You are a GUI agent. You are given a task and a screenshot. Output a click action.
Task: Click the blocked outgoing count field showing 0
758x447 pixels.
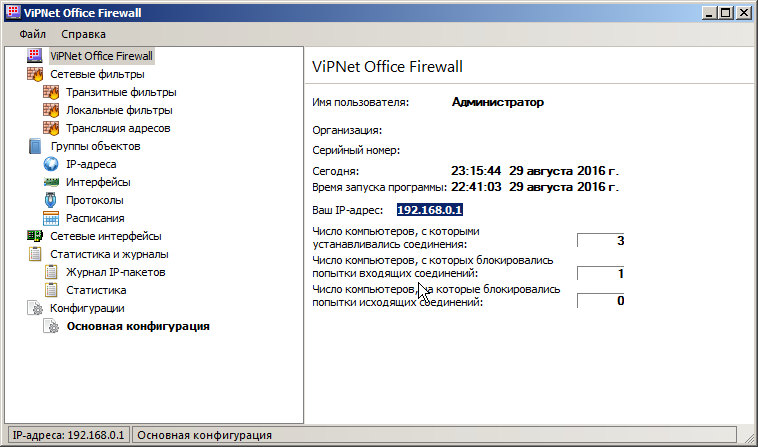(600, 301)
